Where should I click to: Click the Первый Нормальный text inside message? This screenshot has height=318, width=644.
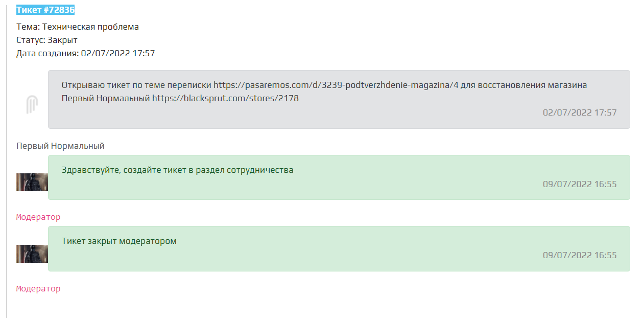click(106, 98)
